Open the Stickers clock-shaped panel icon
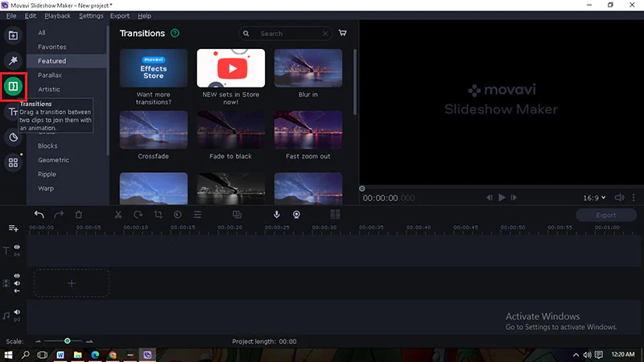 pyautogui.click(x=13, y=137)
